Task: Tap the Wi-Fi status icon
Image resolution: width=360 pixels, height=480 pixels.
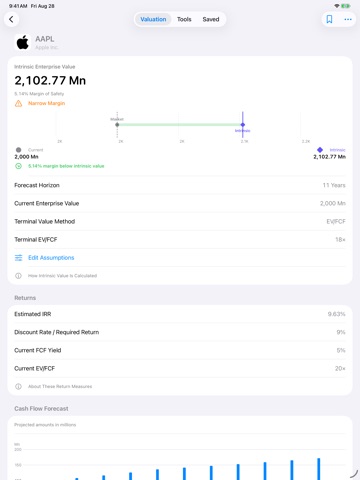Action: (337, 6)
